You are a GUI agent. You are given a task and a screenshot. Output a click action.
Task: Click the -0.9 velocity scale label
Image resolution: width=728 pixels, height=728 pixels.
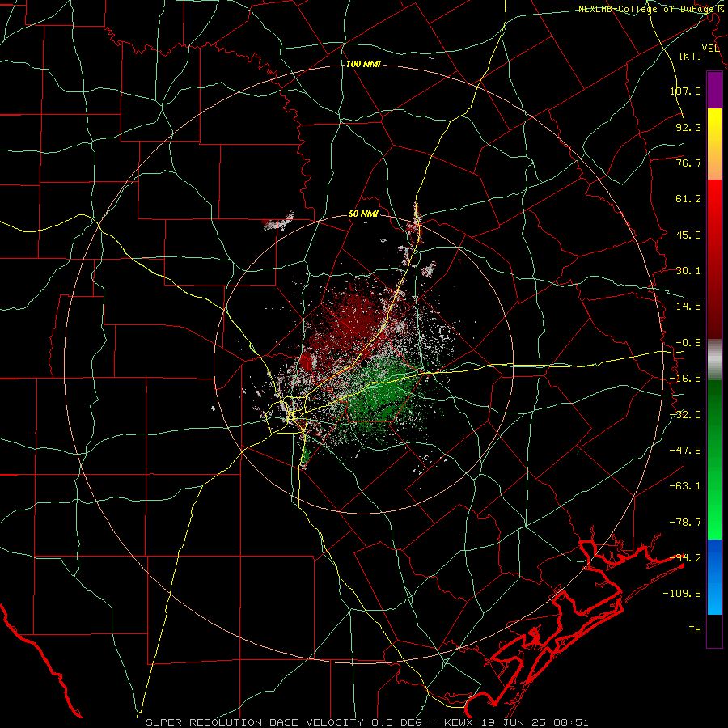[688, 343]
